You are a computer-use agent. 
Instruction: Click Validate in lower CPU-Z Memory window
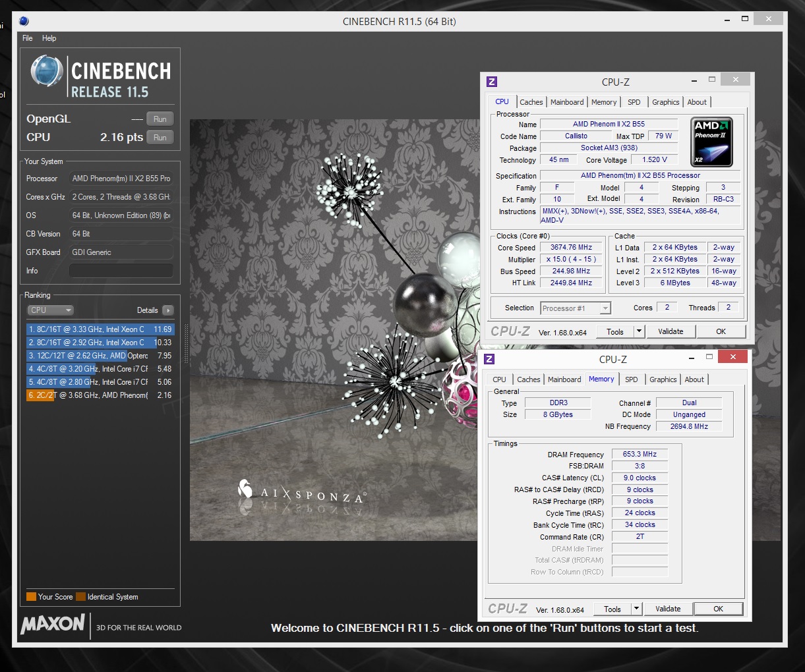pyautogui.click(x=668, y=609)
